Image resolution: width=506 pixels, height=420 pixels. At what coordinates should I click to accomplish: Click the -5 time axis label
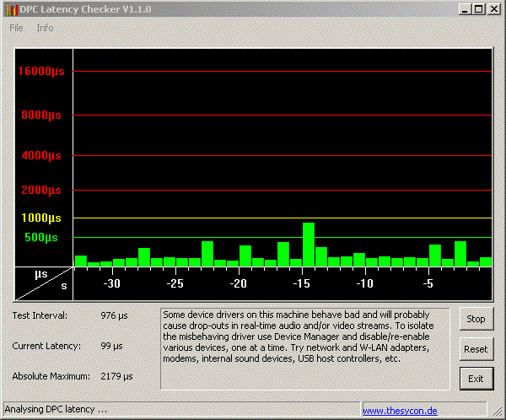point(428,283)
